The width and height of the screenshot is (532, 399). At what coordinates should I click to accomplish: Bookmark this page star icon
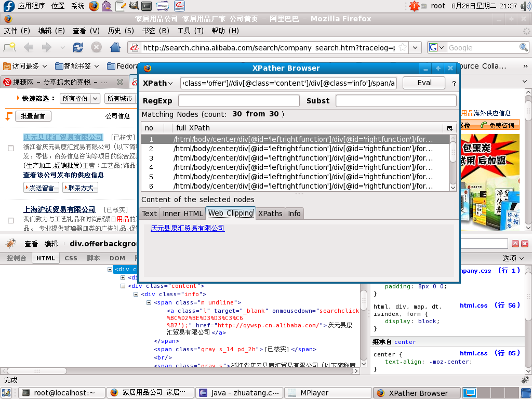pos(403,47)
